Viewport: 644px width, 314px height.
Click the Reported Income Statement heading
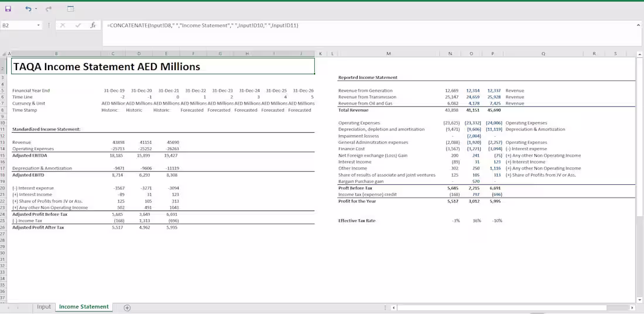pos(368,78)
